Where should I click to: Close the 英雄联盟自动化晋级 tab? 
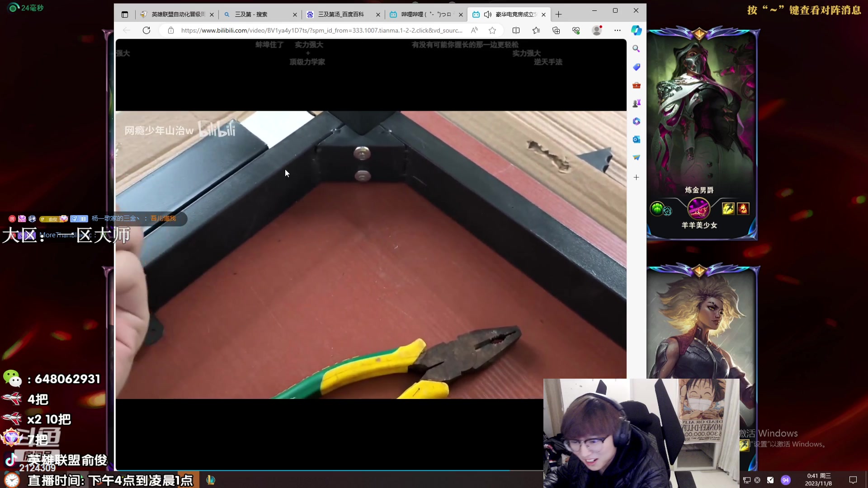pyautogui.click(x=212, y=14)
